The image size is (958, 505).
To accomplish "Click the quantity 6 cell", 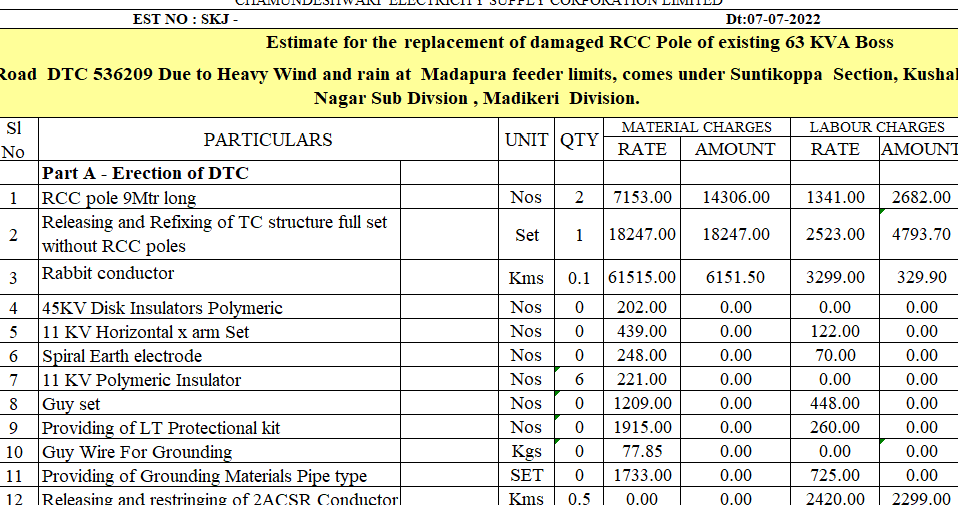I will [579, 379].
